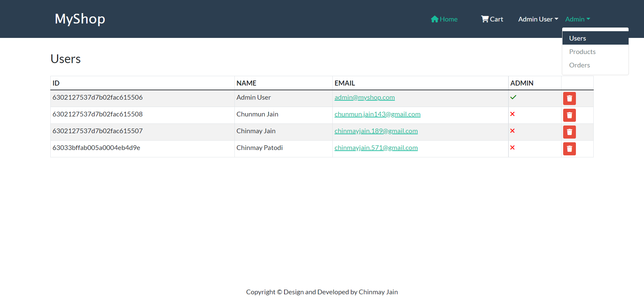This screenshot has width=644, height=303.
Task: Toggle admin status for Chinmay Patodi
Action: click(513, 147)
